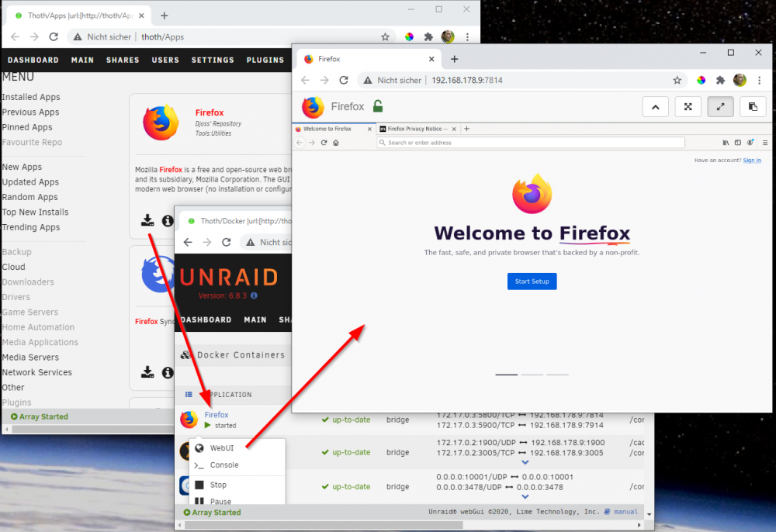Image resolution: width=776 pixels, height=532 pixels.
Task: Click the Start Setup button
Action: pyautogui.click(x=532, y=282)
